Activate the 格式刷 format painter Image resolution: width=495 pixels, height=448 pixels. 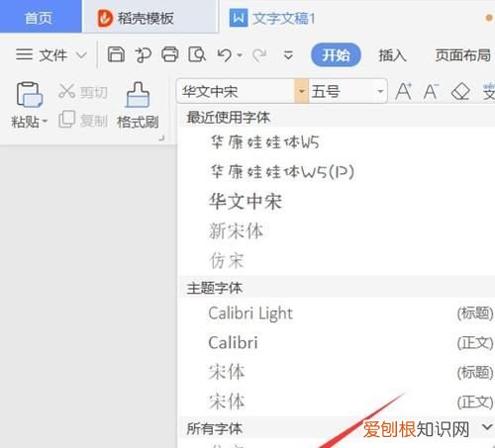tap(138, 106)
